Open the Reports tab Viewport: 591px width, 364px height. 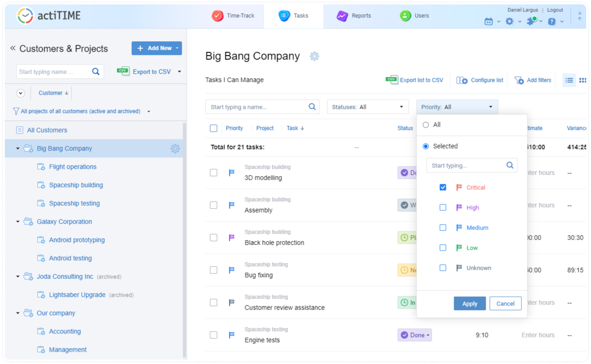(354, 16)
